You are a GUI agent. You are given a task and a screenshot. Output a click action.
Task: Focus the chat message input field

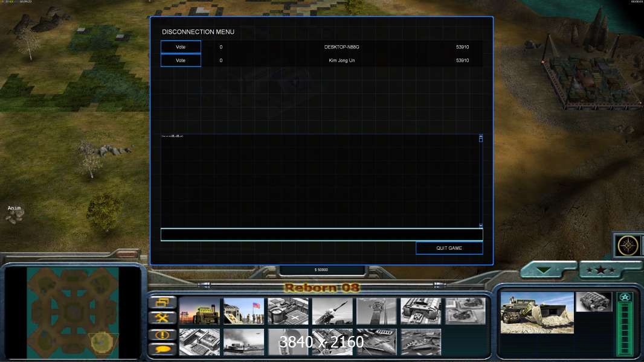coord(321,235)
